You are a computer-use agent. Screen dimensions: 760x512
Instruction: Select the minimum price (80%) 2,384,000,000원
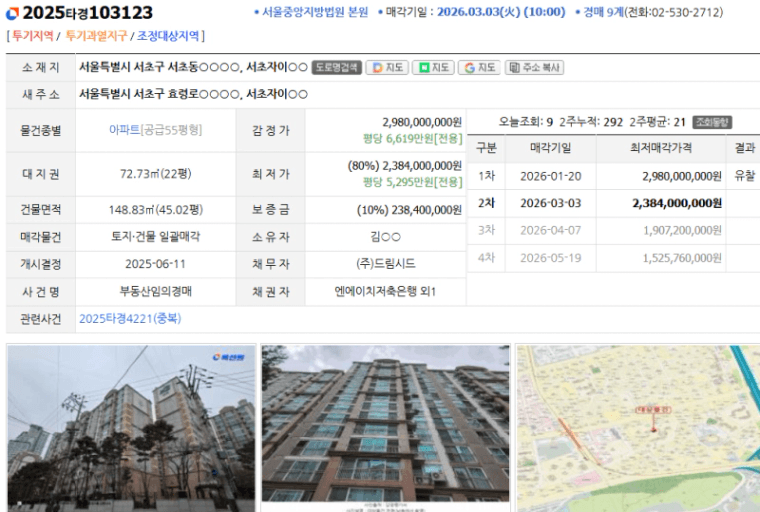[405, 166]
